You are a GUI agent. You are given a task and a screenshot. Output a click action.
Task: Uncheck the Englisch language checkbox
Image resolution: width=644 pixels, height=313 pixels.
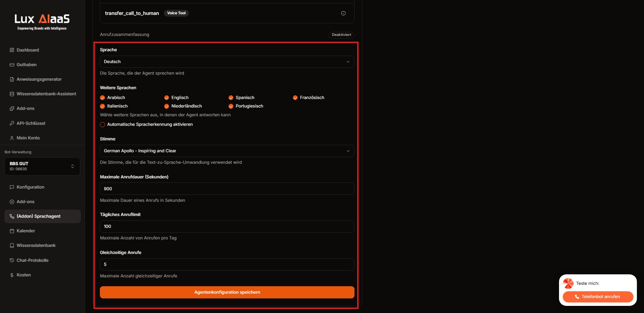pos(167,98)
